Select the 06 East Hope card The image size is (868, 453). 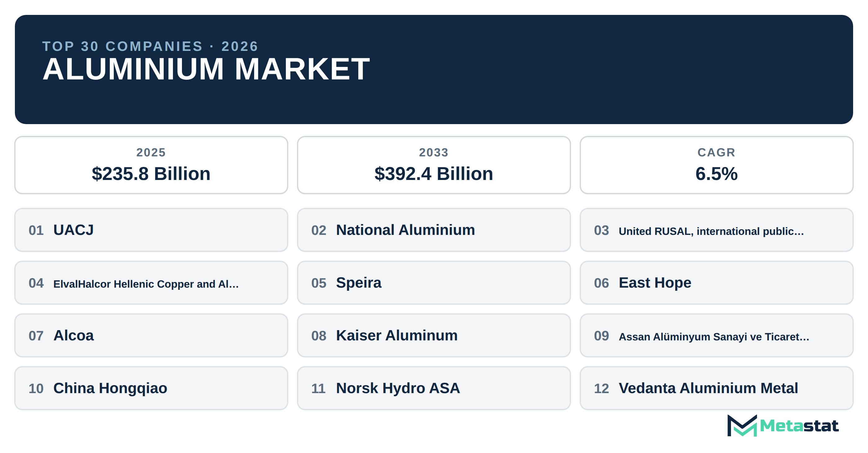point(716,283)
